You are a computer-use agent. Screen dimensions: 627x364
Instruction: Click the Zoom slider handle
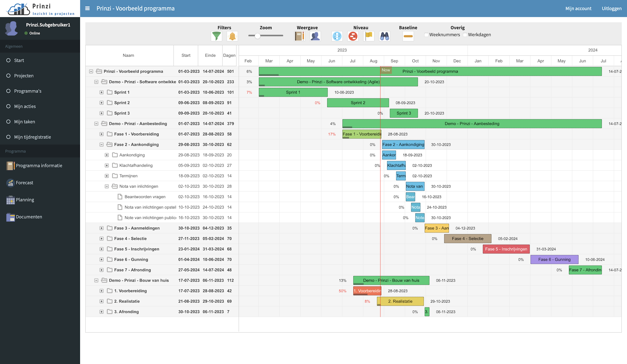257,36
